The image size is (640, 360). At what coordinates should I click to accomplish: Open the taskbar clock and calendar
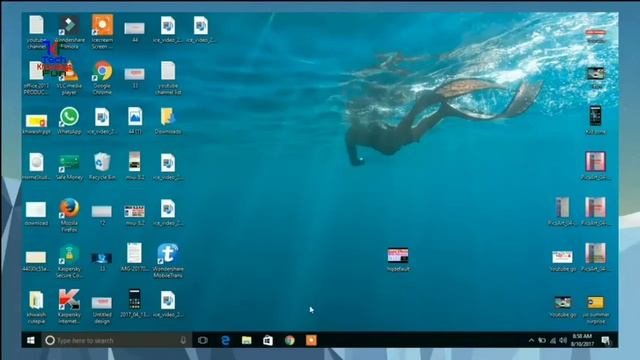click(582, 340)
